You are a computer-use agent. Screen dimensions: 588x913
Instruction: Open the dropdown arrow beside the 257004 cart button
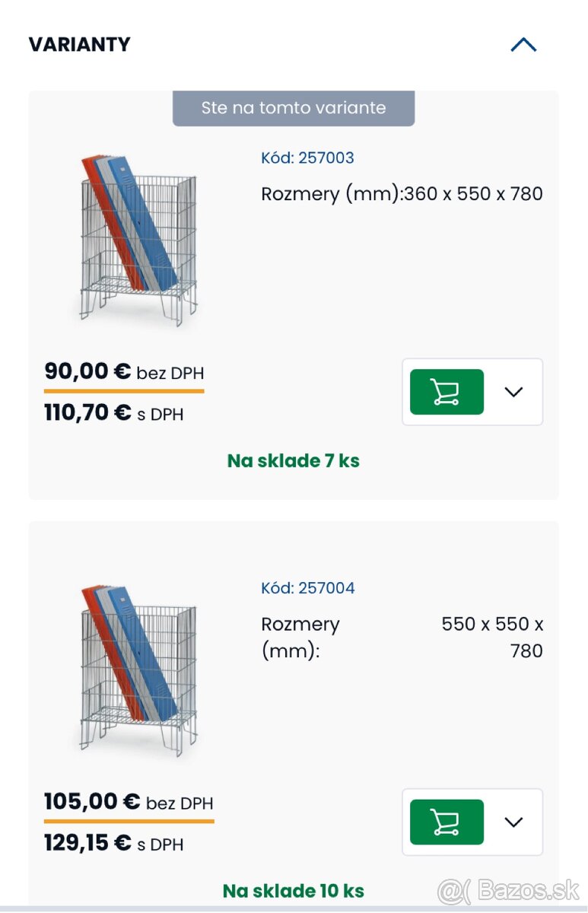pyautogui.click(x=514, y=822)
